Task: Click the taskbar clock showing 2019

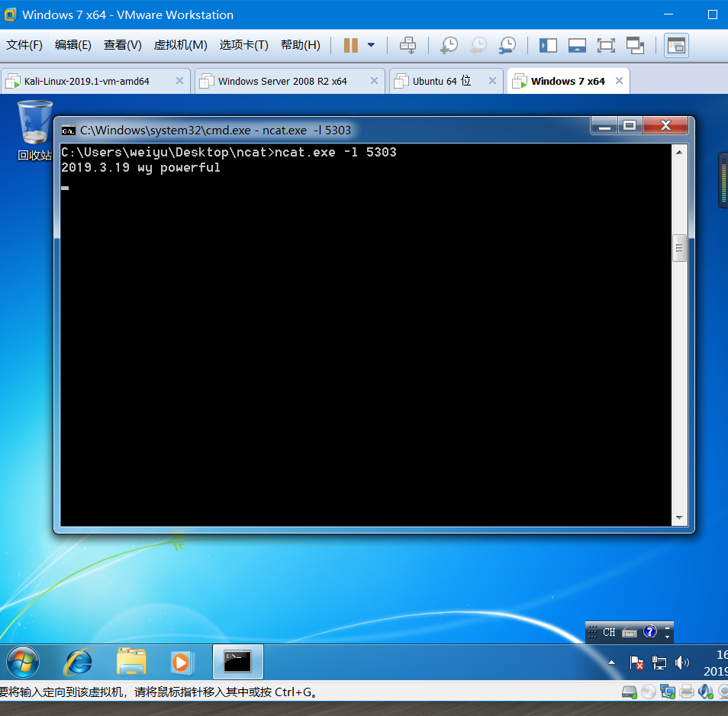Action: tap(716, 663)
